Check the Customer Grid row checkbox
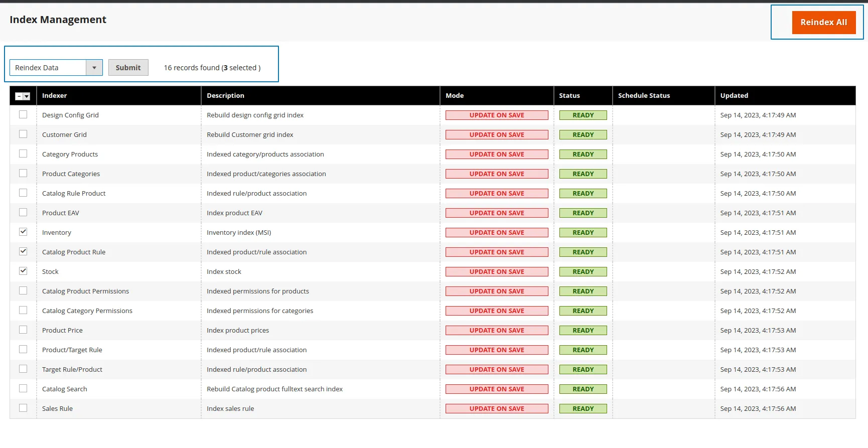This screenshot has width=868, height=448. coord(23,134)
